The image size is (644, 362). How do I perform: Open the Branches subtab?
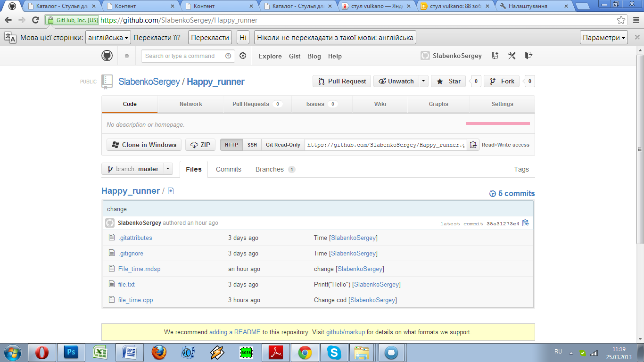point(275,169)
